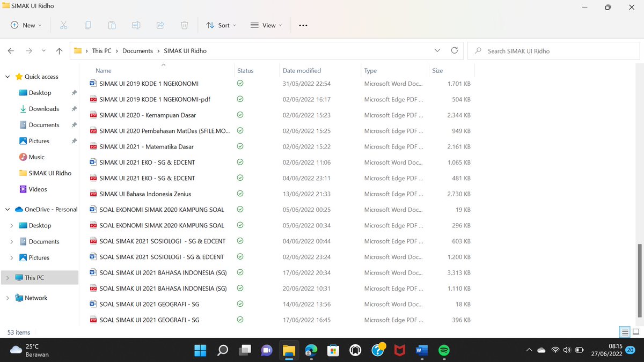Open Microsoft Store from taskbar

click(x=333, y=350)
